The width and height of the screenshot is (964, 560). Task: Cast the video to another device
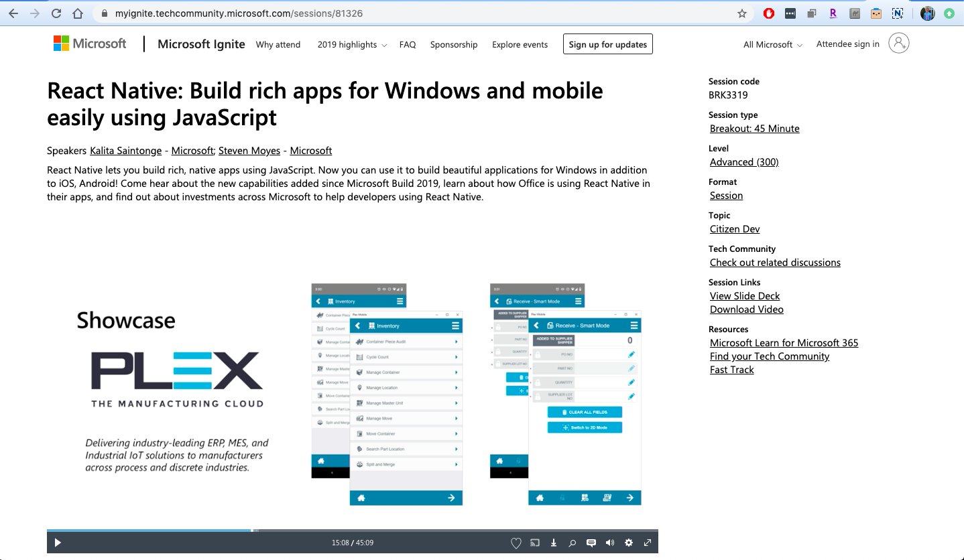pyautogui.click(x=534, y=543)
